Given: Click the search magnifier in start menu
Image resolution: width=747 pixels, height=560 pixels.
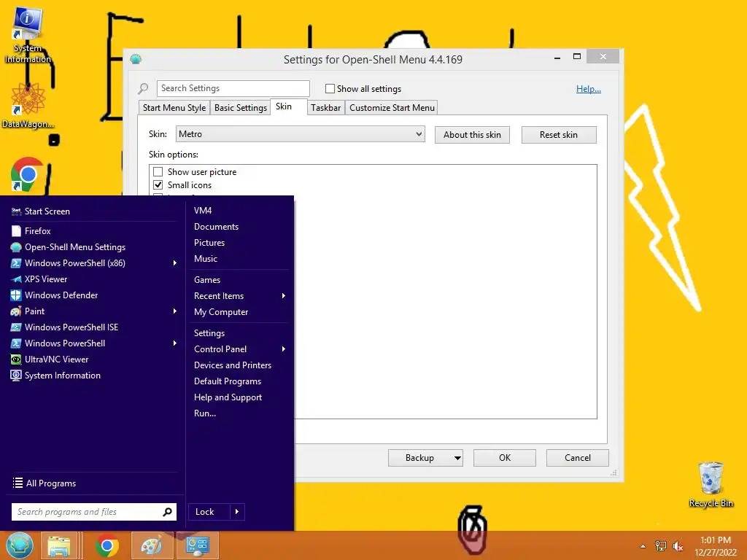Looking at the screenshot, I should click(167, 512).
